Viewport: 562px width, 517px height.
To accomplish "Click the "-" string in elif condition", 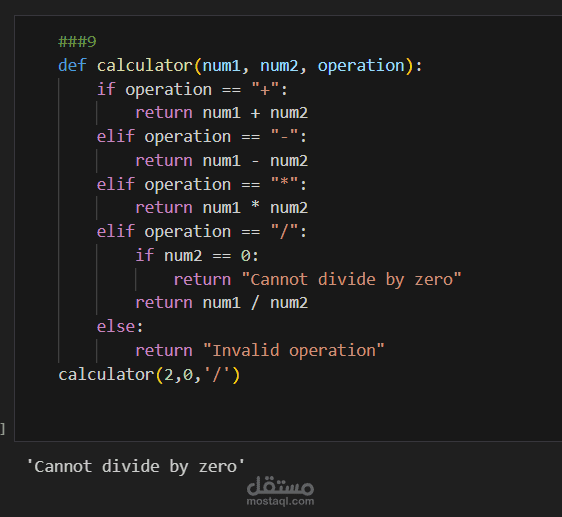I will (284, 137).
